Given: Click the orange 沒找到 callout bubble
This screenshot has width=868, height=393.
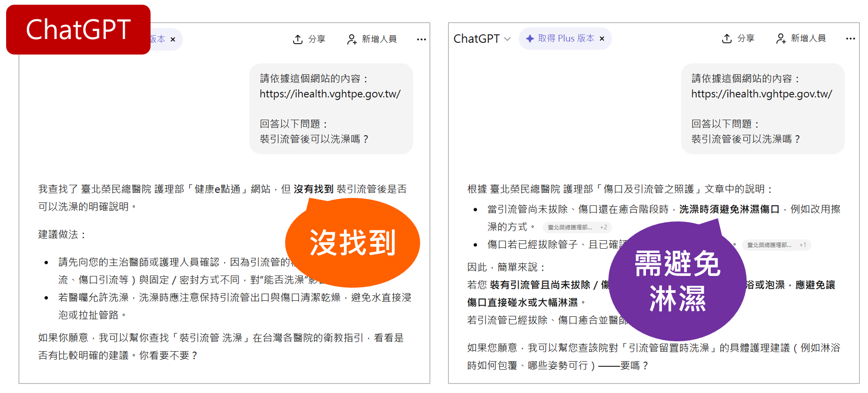Looking at the screenshot, I should pos(352,243).
